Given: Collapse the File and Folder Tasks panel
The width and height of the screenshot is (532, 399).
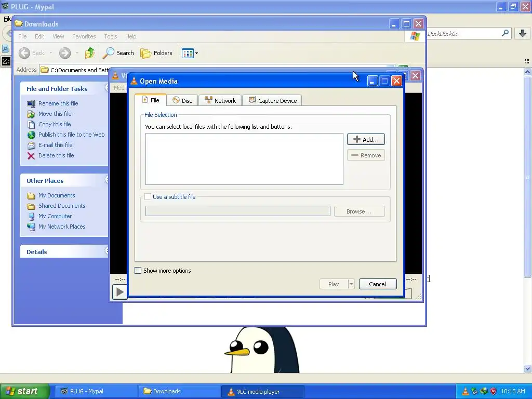Looking at the screenshot, I should [107, 88].
